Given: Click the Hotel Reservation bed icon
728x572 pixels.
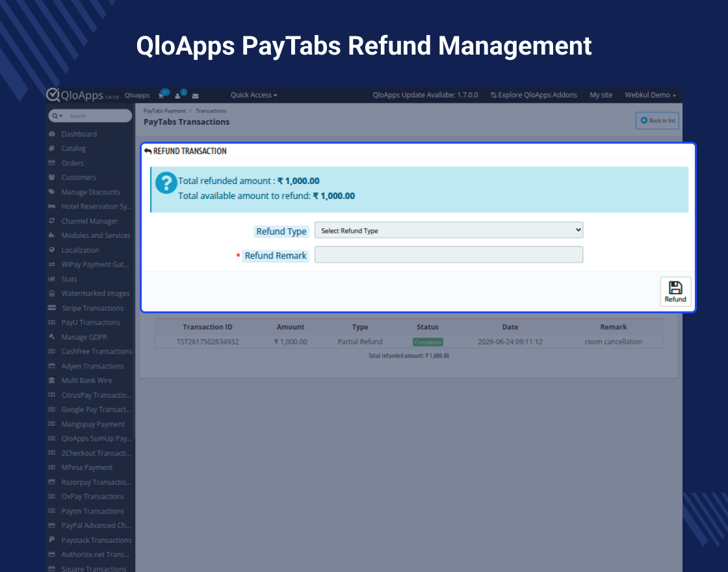Looking at the screenshot, I should coord(51,206).
